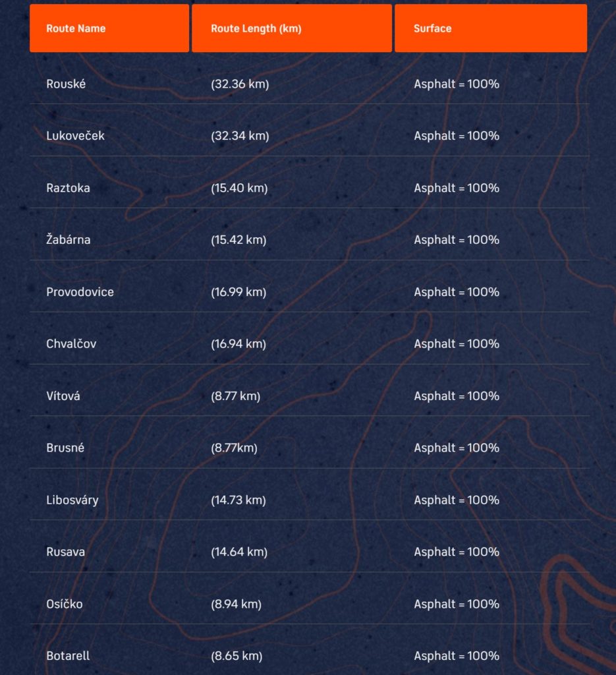
Task: Click the Rusava route name
Action: 65,552
